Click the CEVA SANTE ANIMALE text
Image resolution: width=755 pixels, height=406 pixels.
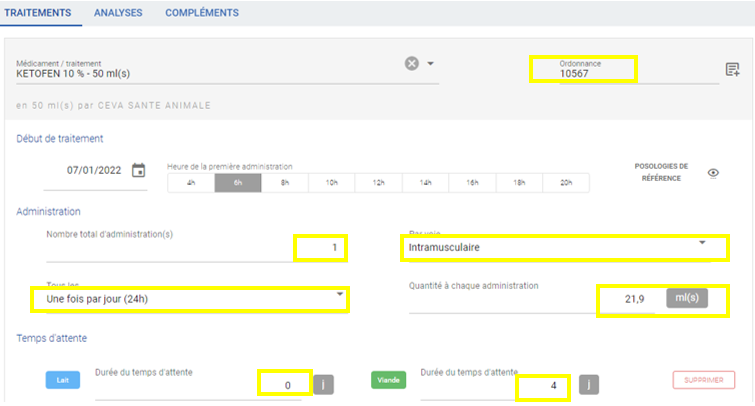tap(154, 105)
